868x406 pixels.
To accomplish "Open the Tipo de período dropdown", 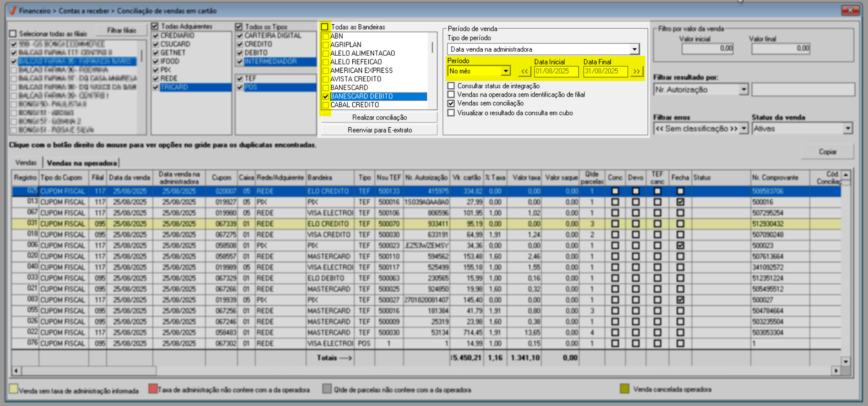I will [634, 49].
